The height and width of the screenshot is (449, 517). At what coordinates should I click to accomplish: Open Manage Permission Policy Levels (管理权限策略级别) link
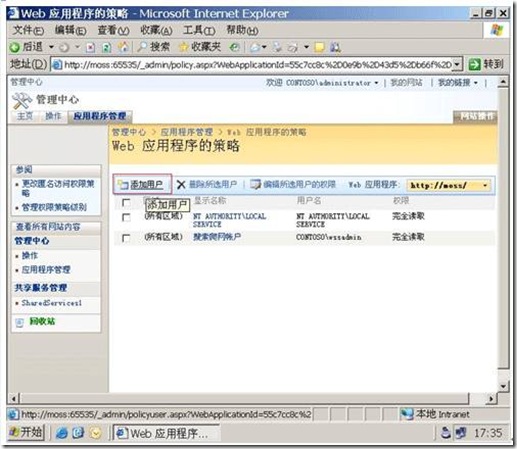pyautogui.click(x=54, y=207)
